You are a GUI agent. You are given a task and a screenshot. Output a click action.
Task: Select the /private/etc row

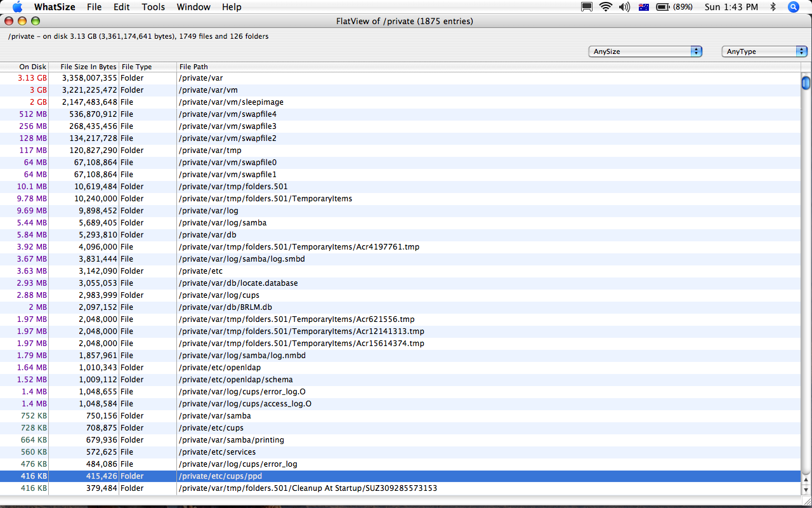400,271
